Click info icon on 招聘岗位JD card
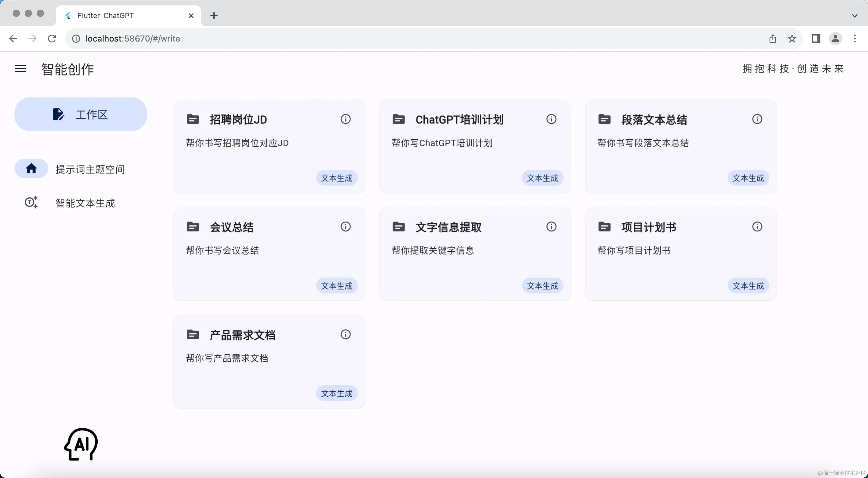 345,119
